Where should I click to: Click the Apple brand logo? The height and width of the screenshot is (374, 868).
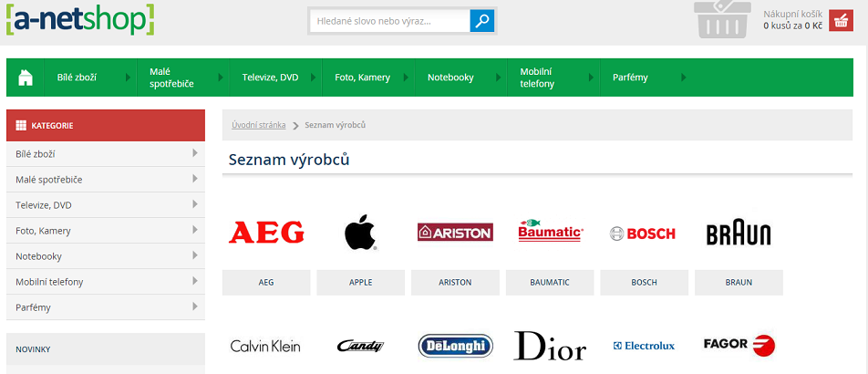tap(360, 233)
